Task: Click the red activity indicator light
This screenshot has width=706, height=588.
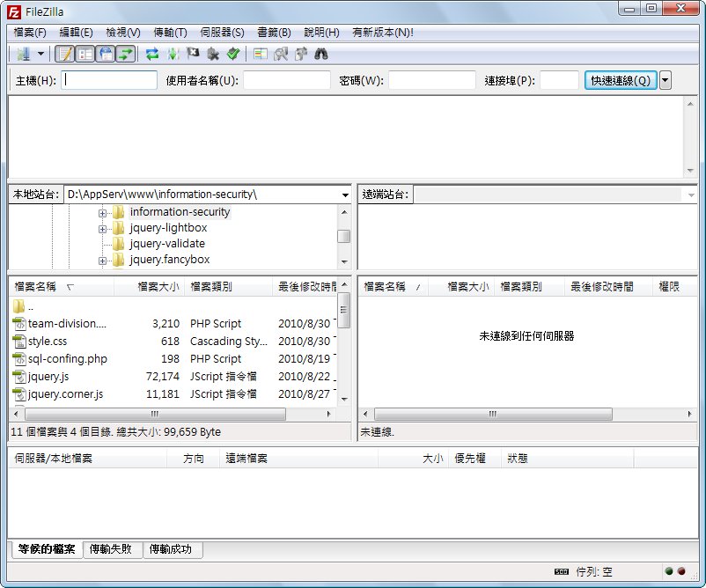Action: click(x=681, y=571)
